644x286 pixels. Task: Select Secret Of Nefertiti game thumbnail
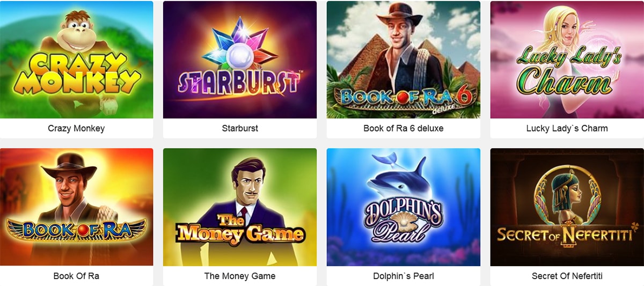(x=567, y=207)
